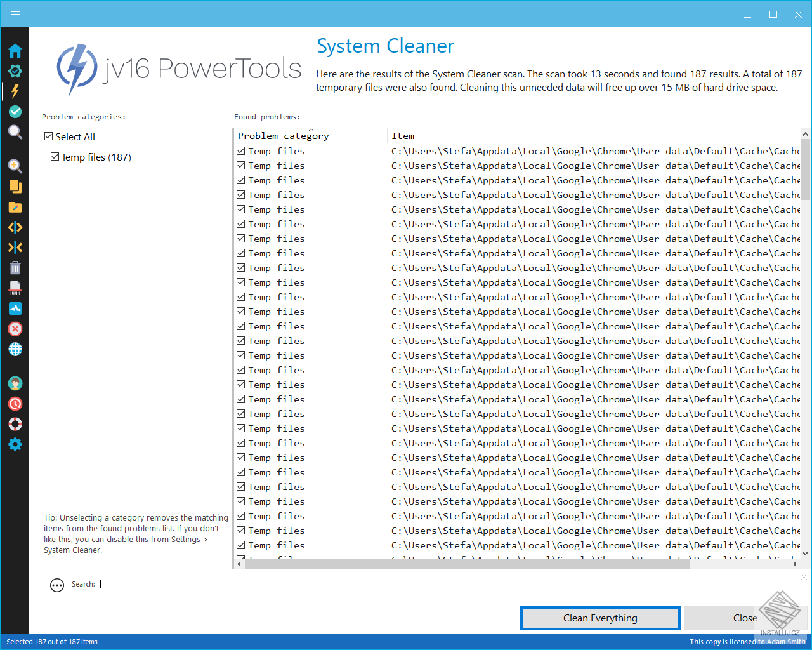
Task: Toggle the Select All checkbox
Action: tap(49, 136)
